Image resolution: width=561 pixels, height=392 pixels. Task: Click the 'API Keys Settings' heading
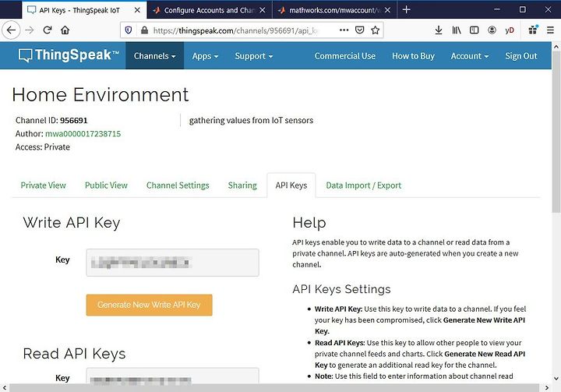click(342, 289)
